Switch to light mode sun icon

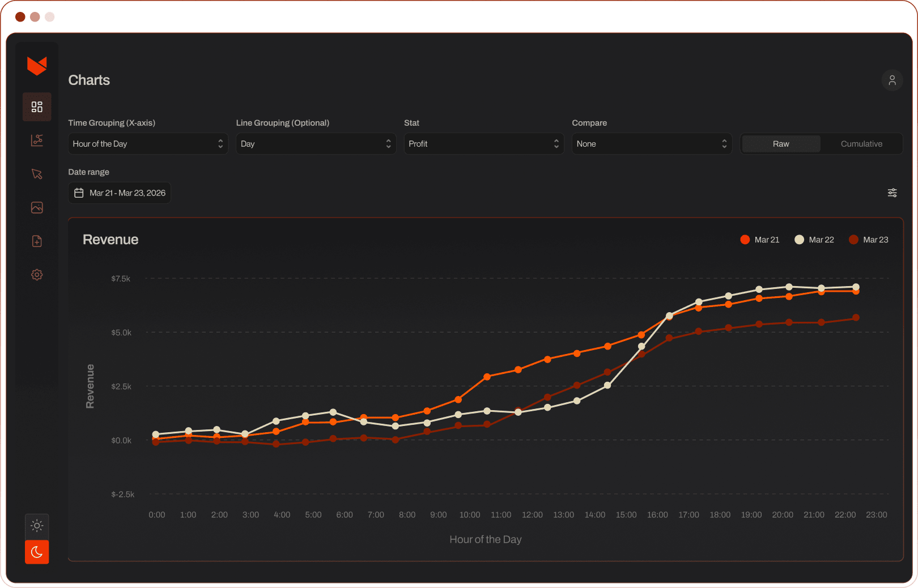(37, 526)
